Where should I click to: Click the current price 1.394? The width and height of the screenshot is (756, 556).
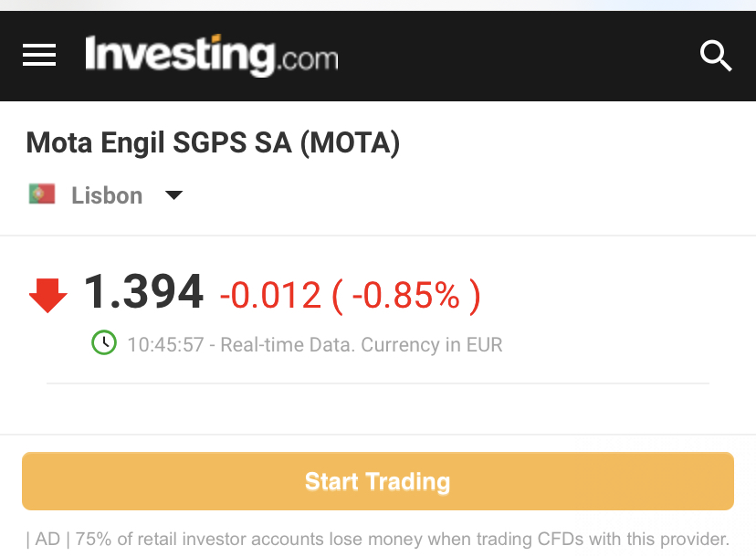pos(144,293)
